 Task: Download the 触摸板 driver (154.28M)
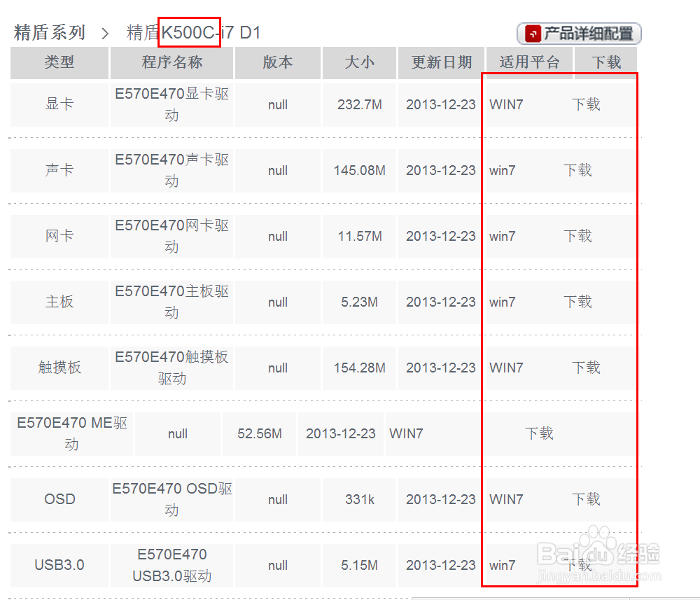click(586, 368)
